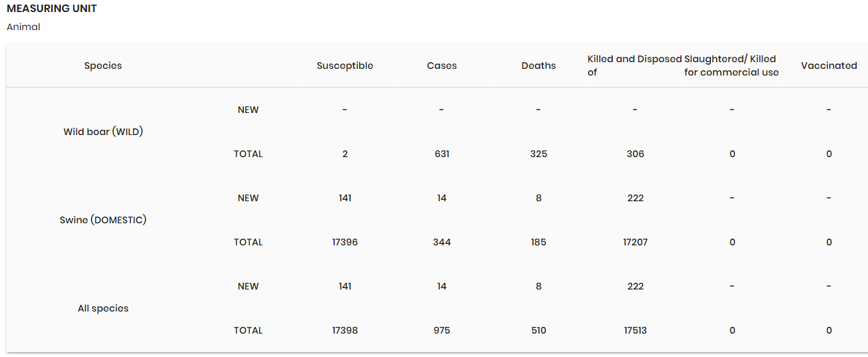Click the Killed and Disposed of header
868x357 pixels.
click(635, 66)
